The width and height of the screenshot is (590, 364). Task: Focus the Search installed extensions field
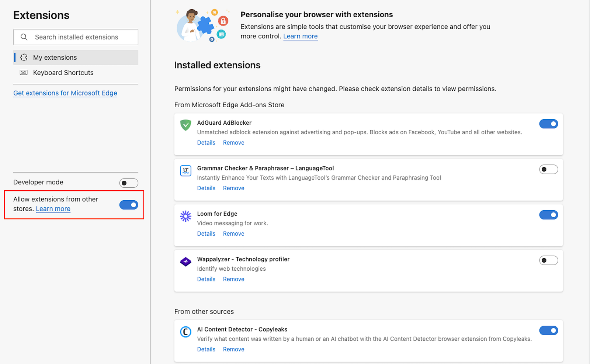76,37
